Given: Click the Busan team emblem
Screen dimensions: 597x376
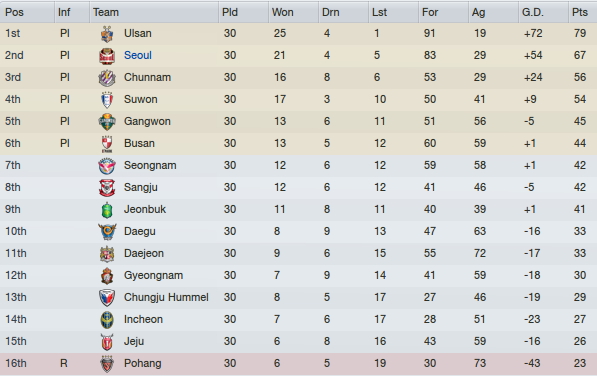Looking at the screenshot, I should coord(107,144).
